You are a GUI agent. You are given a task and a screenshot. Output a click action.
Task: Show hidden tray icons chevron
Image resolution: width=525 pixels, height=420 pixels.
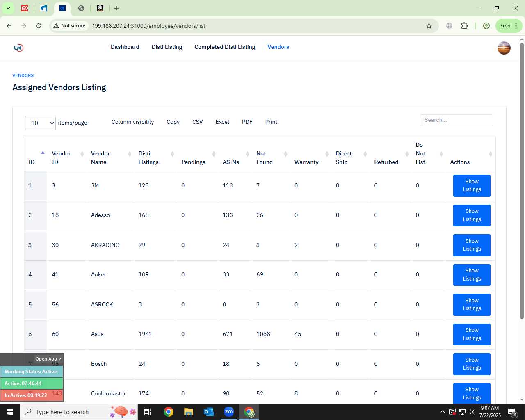click(x=442, y=412)
